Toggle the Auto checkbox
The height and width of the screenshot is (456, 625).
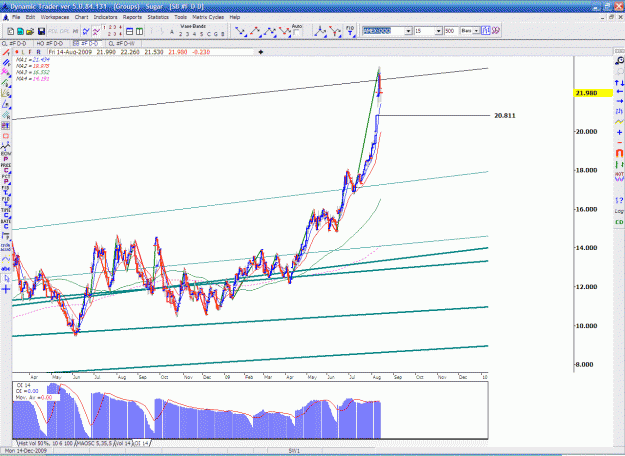click(297, 33)
